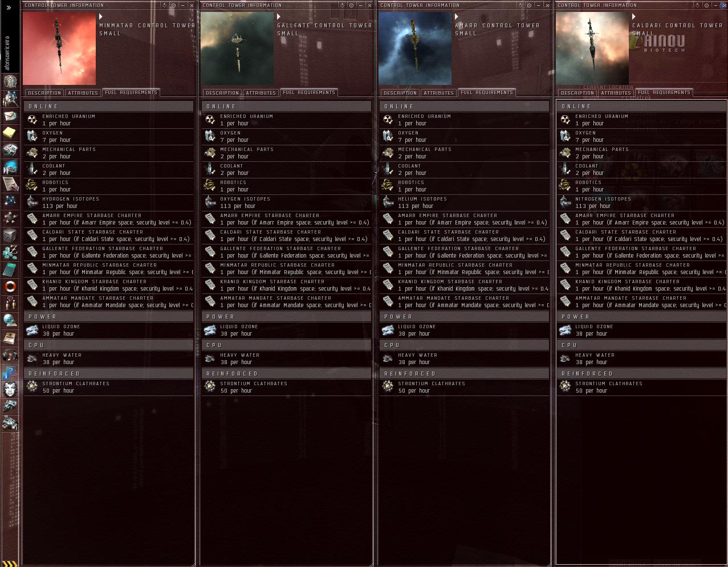Select Fuel Requirements tab in Gallente window
This screenshot has height=567, width=728.
[x=309, y=92]
